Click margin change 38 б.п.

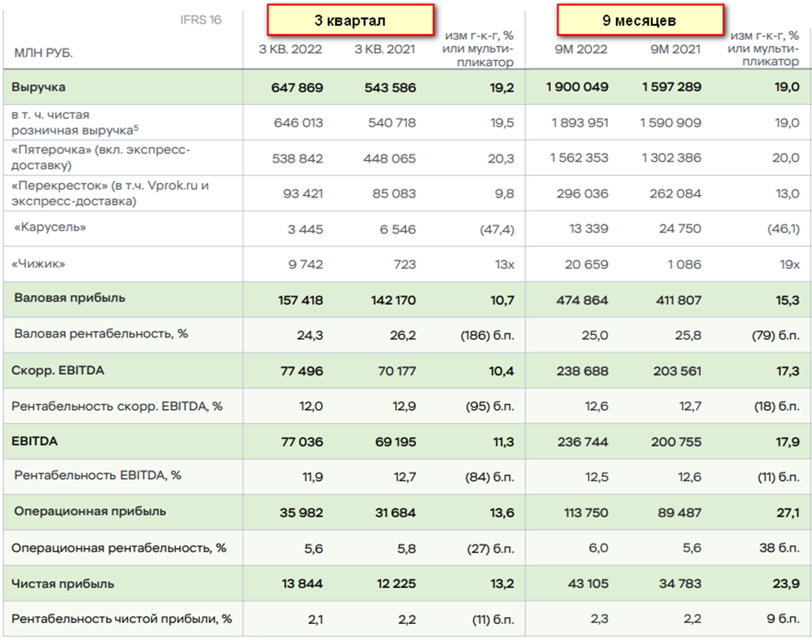coord(779,548)
